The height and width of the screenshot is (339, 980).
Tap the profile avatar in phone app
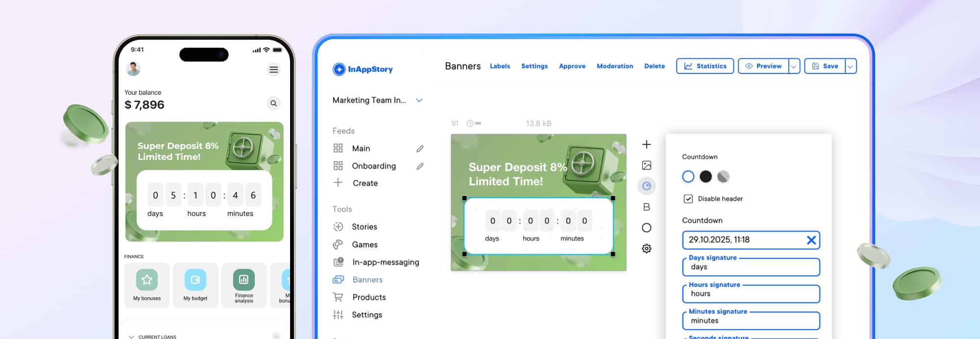[133, 69]
